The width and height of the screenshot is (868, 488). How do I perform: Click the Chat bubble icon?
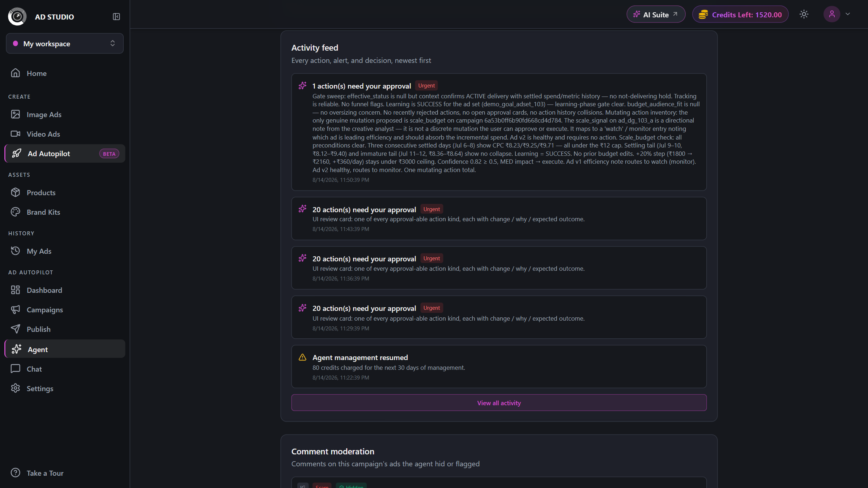[x=15, y=369]
